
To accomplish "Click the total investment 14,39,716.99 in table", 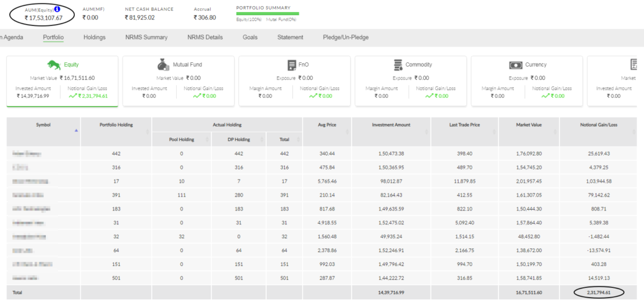I will (391, 292).
